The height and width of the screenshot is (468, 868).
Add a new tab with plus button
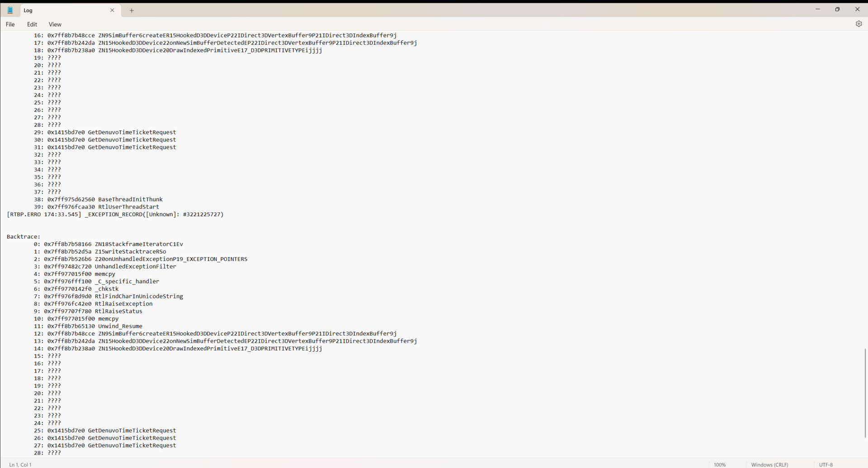coord(132,10)
